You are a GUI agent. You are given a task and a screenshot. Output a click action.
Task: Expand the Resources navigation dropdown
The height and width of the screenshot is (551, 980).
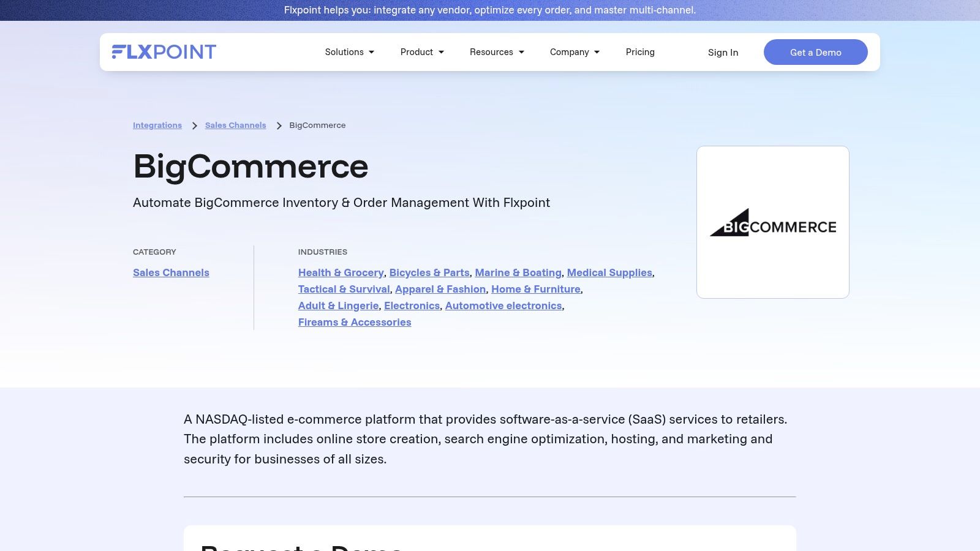497,52
